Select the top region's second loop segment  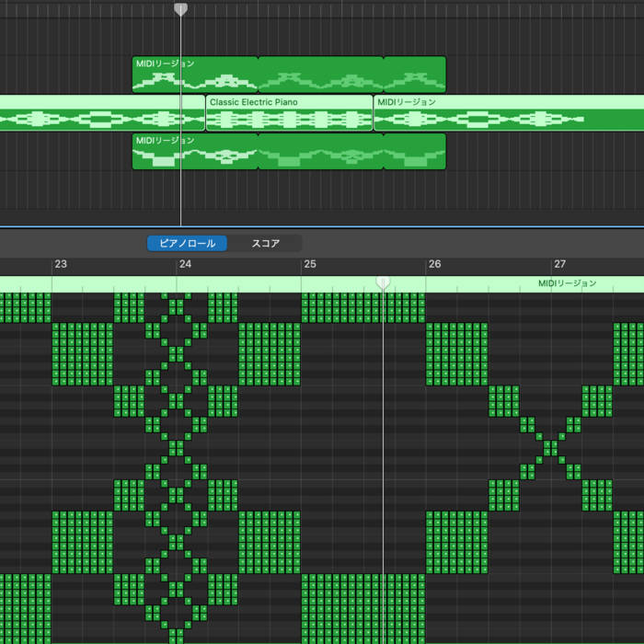point(320,75)
